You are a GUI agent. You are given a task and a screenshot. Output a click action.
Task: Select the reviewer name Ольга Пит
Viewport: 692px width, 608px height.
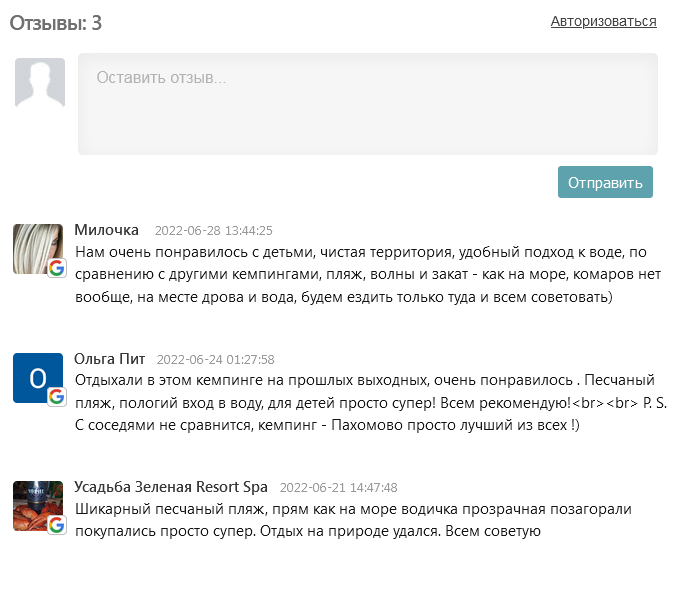pos(109,359)
